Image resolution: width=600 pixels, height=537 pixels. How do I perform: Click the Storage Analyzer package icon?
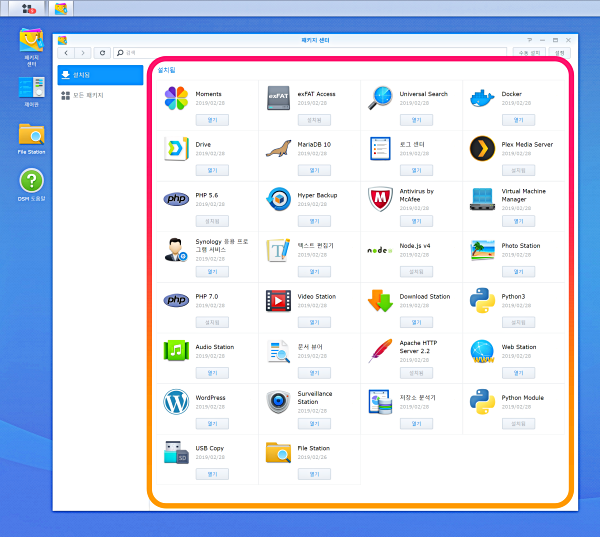pos(380,402)
